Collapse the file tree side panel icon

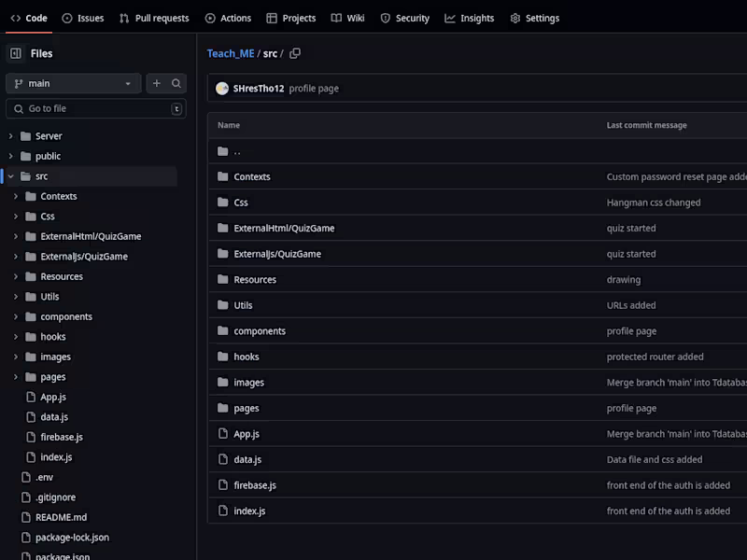(x=16, y=53)
